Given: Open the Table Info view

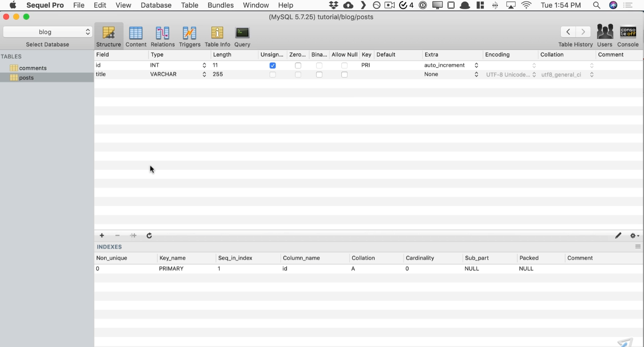Looking at the screenshot, I should point(217,36).
